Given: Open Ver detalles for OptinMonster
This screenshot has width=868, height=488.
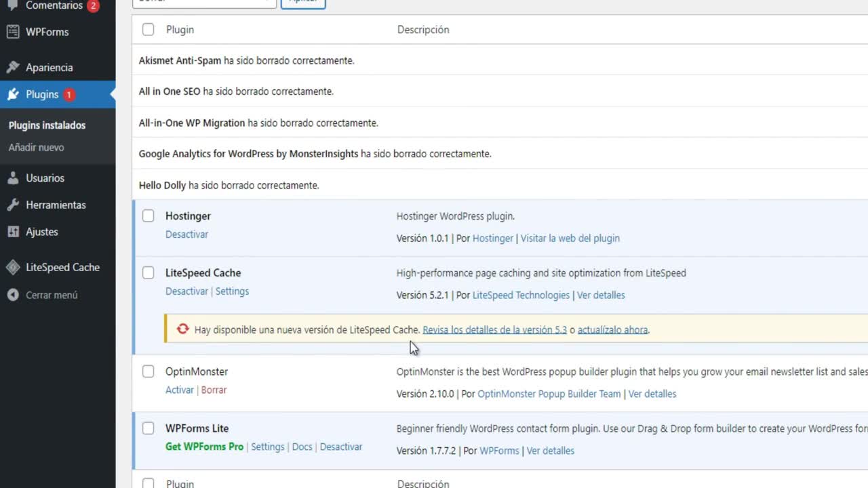Looking at the screenshot, I should point(652,394).
